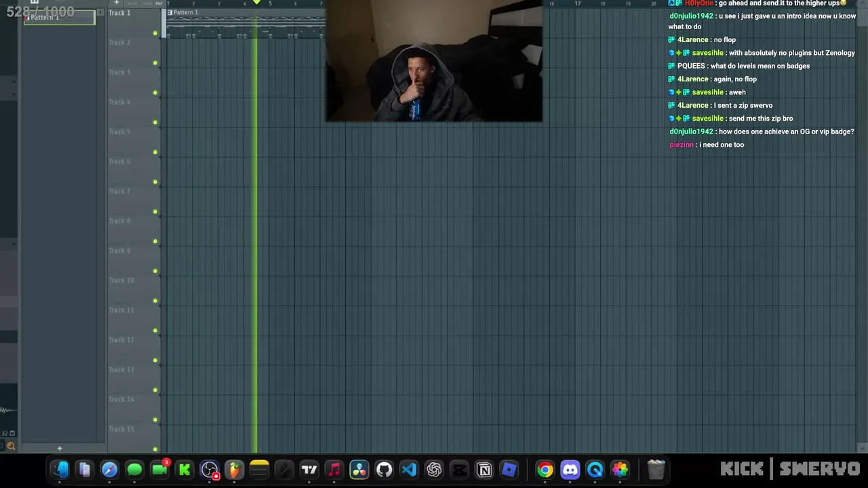Click bar 17 on the timeline ruler
Image resolution: width=868 pixels, height=488 pixels.
[x=577, y=3]
